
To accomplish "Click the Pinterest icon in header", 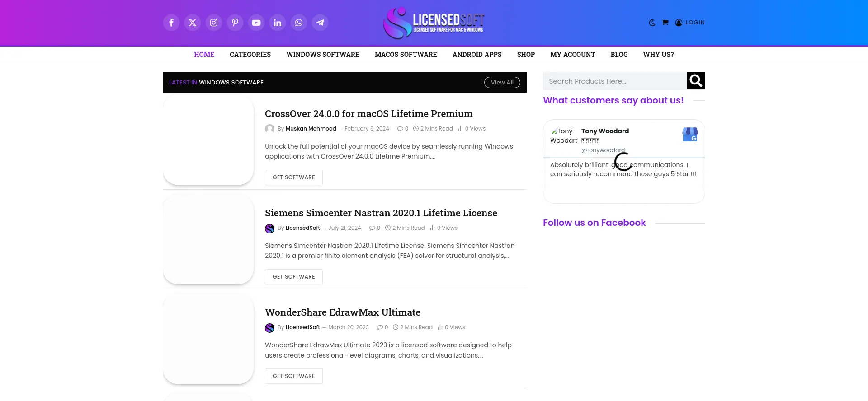I will pyautogui.click(x=235, y=23).
